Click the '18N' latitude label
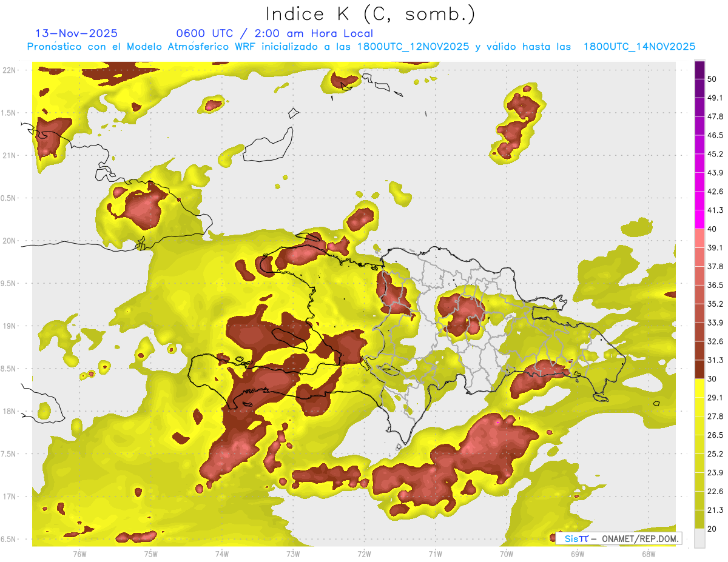 coord(10,412)
